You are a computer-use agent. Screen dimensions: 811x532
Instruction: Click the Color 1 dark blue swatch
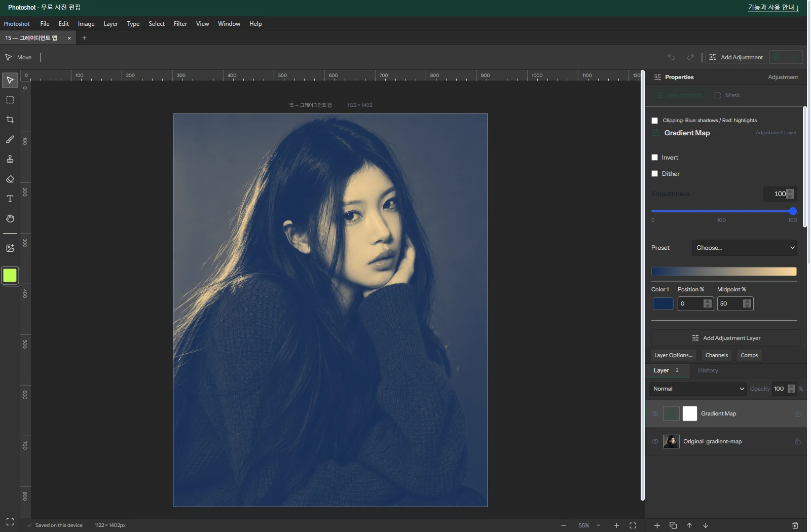663,304
